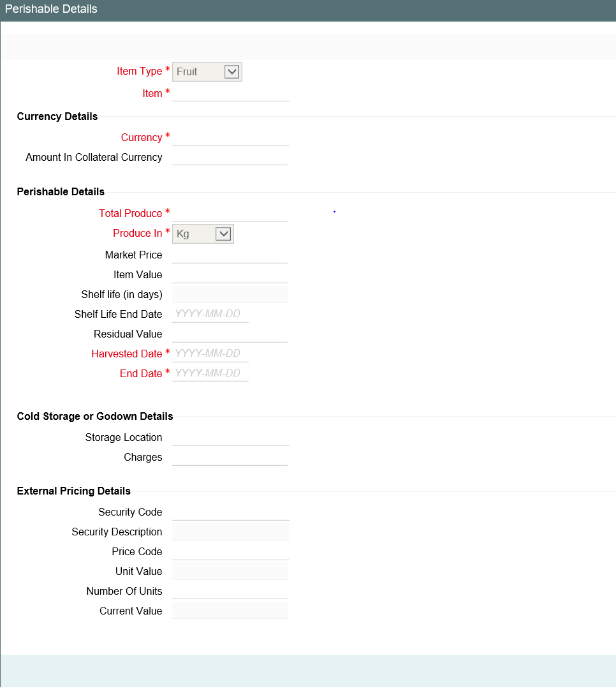616x693 pixels.
Task: Click the Perishable Details window title
Action: pyautogui.click(x=51, y=9)
